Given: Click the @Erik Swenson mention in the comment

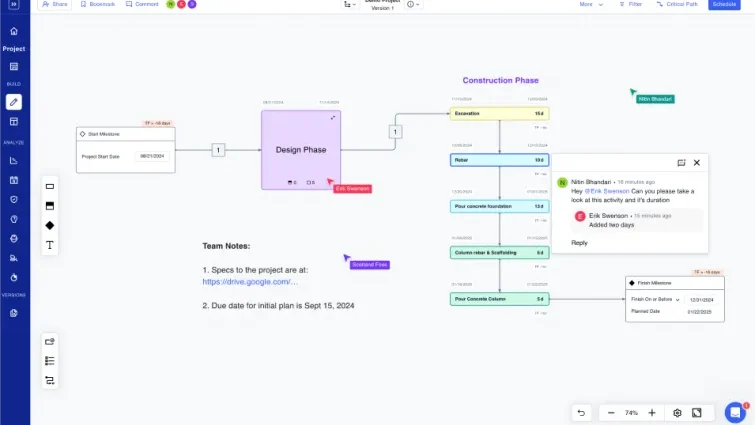Looking at the screenshot, I should click(607, 191).
